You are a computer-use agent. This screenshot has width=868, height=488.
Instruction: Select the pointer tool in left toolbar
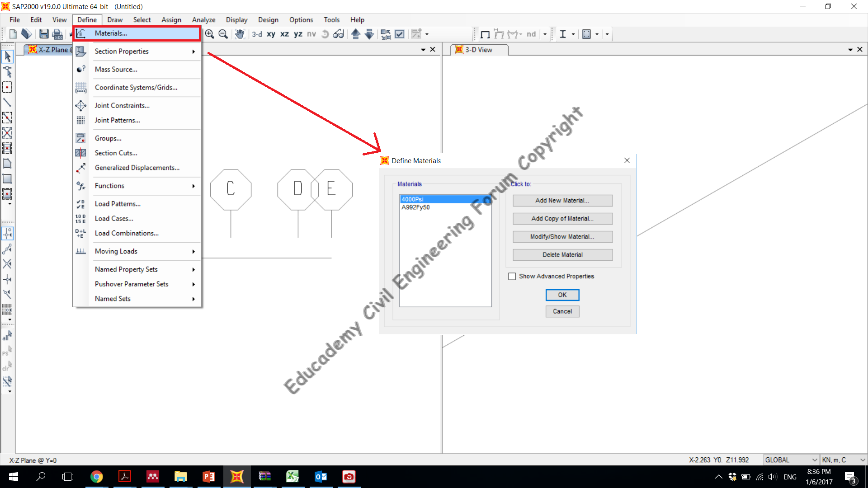point(7,56)
